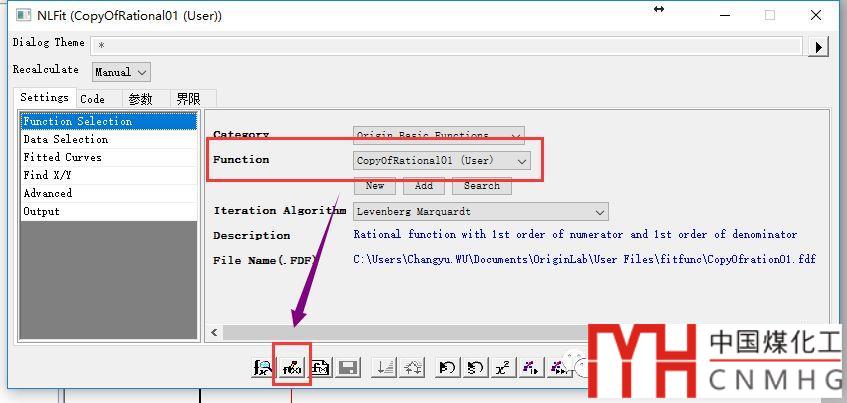Run one iteration with the purple icon
Viewport: 847px width, 403px height.
point(531,368)
